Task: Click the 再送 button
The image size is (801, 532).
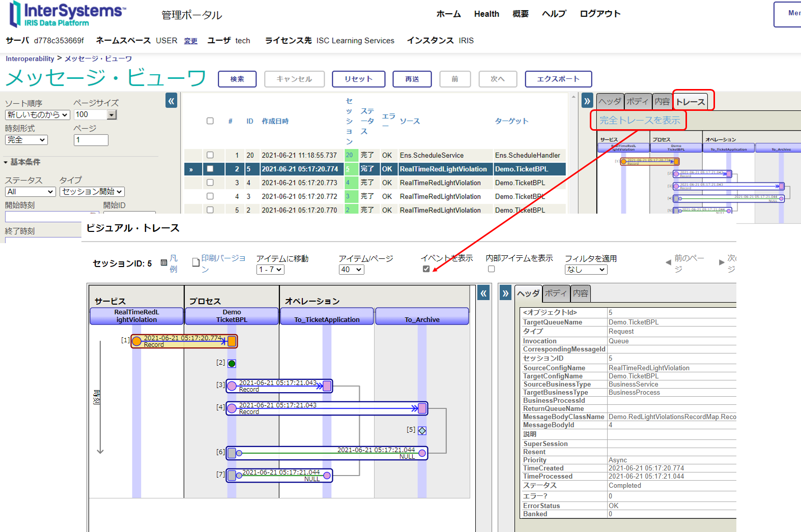Action: click(x=412, y=79)
